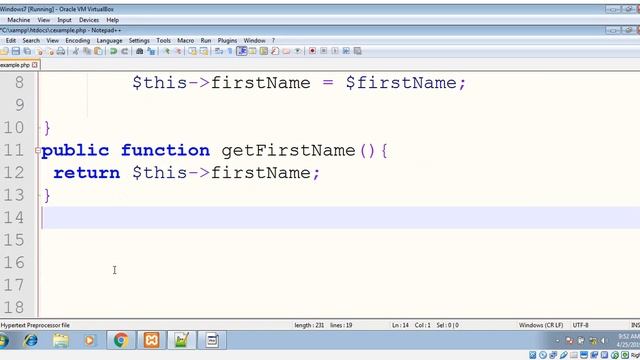Click the Zoom Out toolbar icon
Screen dimensions: 640x360
point(178,51)
